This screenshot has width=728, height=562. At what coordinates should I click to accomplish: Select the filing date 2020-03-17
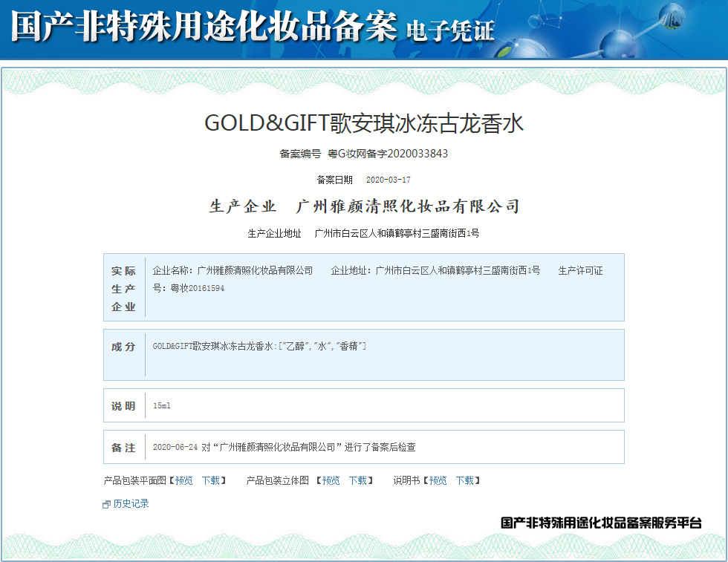coord(388,180)
